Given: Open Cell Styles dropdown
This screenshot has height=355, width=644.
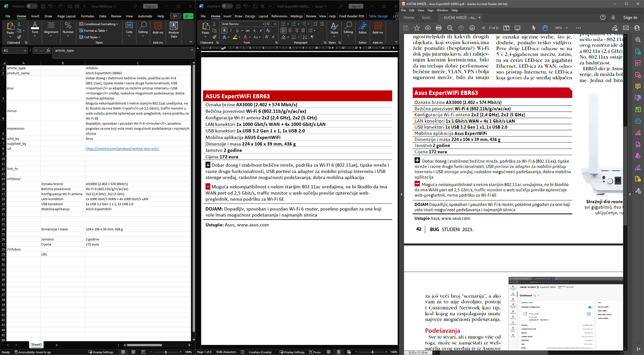Looking at the screenshot, I should (89, 37).
